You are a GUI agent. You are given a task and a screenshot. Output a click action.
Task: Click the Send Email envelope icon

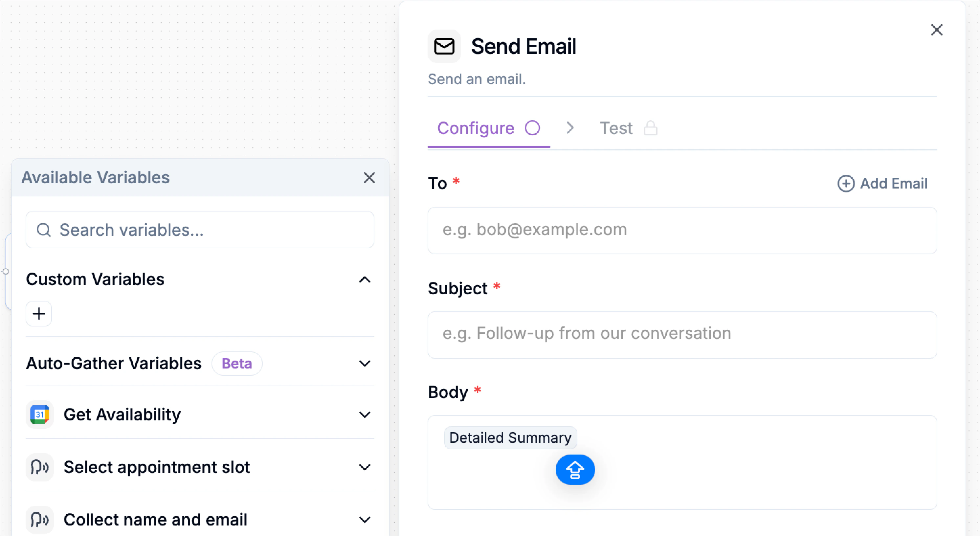tap(444, 46)
